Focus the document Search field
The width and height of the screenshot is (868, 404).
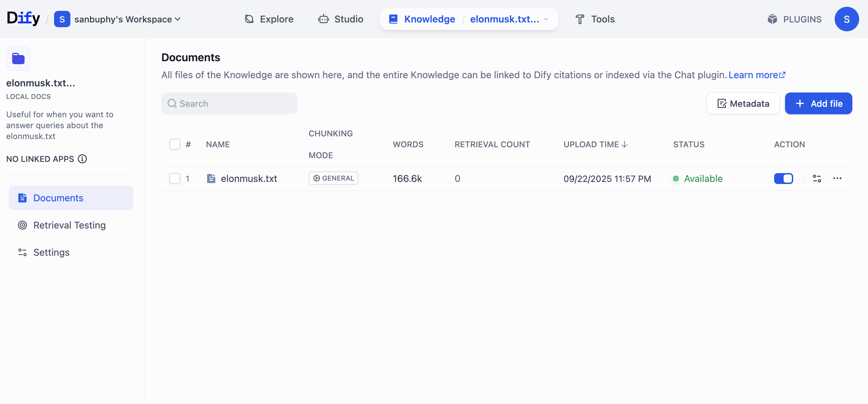pyautogui.click(x=229, y=103)
